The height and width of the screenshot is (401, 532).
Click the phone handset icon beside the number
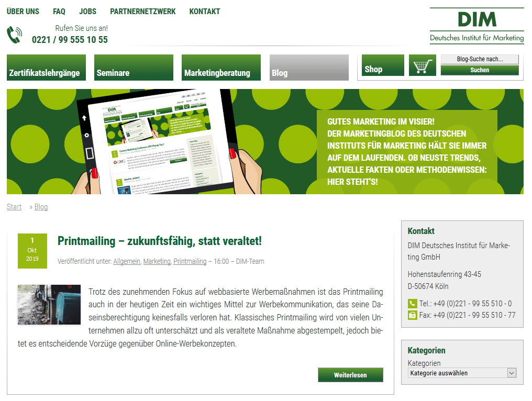15,35
